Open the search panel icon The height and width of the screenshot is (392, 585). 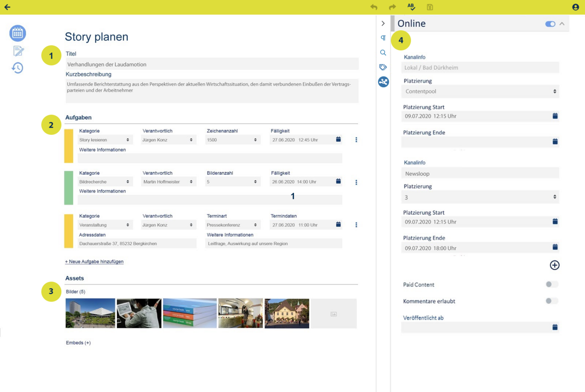click(x=383, y=53)
